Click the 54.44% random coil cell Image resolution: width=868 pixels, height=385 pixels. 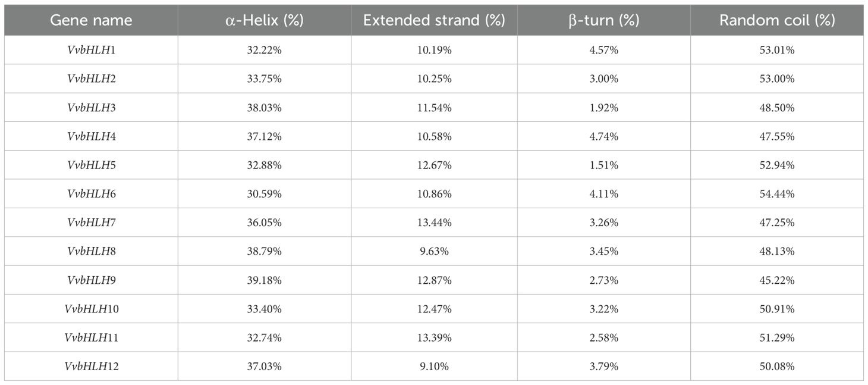[x=777, y=194]
